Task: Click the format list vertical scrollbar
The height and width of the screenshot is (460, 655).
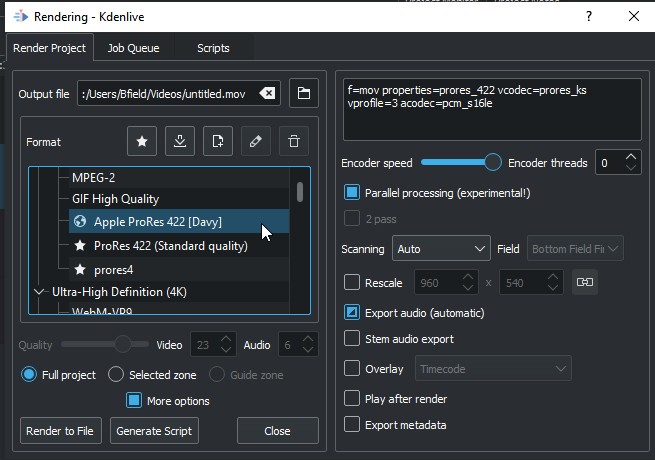Action: pyautogui.click(x=300, y=192)
